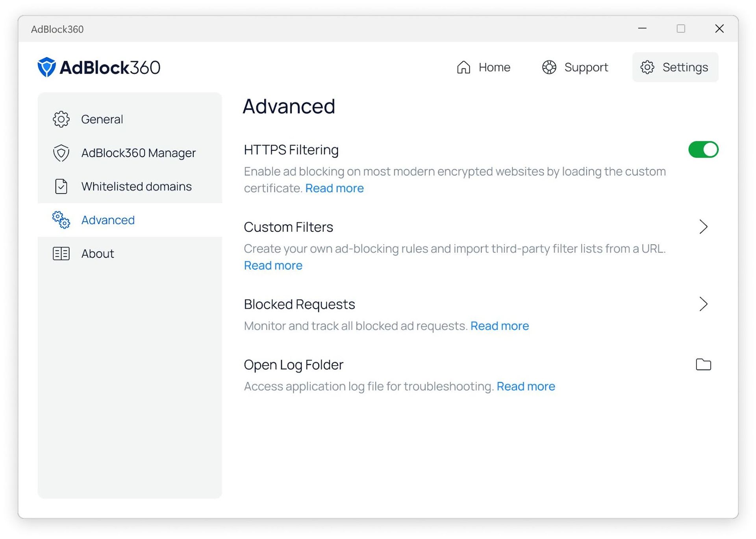The image size is (756, 539).
Task: Click the Home house icon
Action: 463,67
